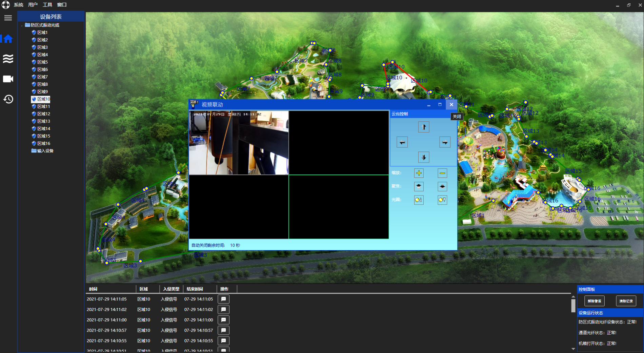Click the 解除警报 button

coord(594,301)
